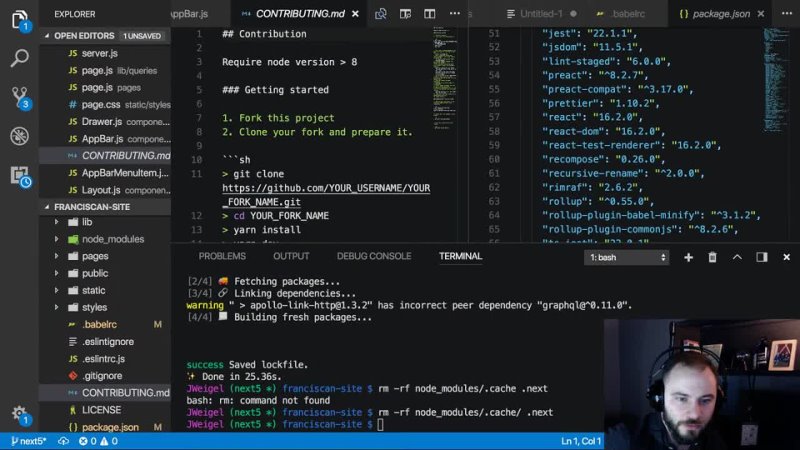Open the Explorer view in activity bar
800x450 pixels.
[19, 19]
